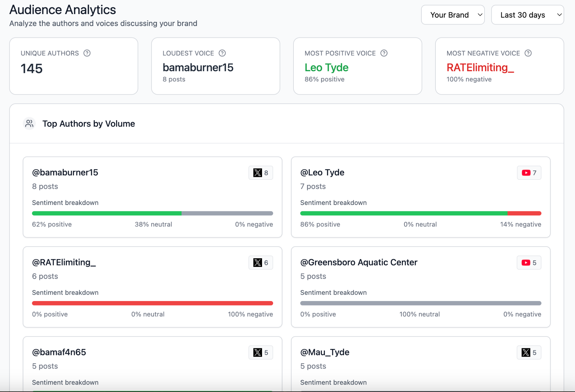Click help icon next to Unique Authors
The height and width of the screenshot is (392, 575).
point(87,53)
